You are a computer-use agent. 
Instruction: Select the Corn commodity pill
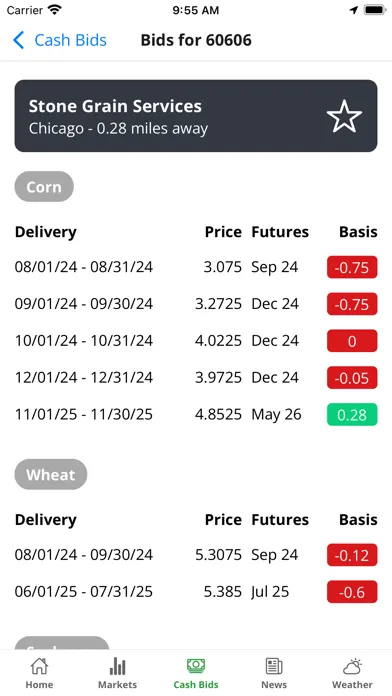tap(44, 187)
